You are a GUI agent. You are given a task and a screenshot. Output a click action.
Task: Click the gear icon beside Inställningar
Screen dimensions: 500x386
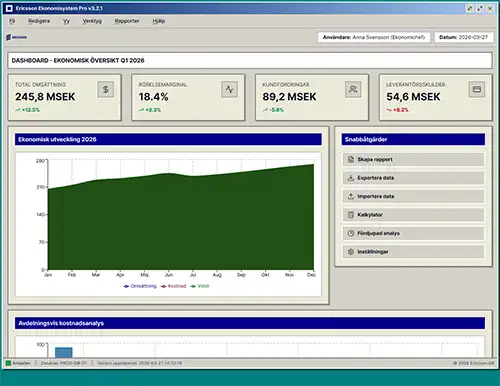(351, 252)
